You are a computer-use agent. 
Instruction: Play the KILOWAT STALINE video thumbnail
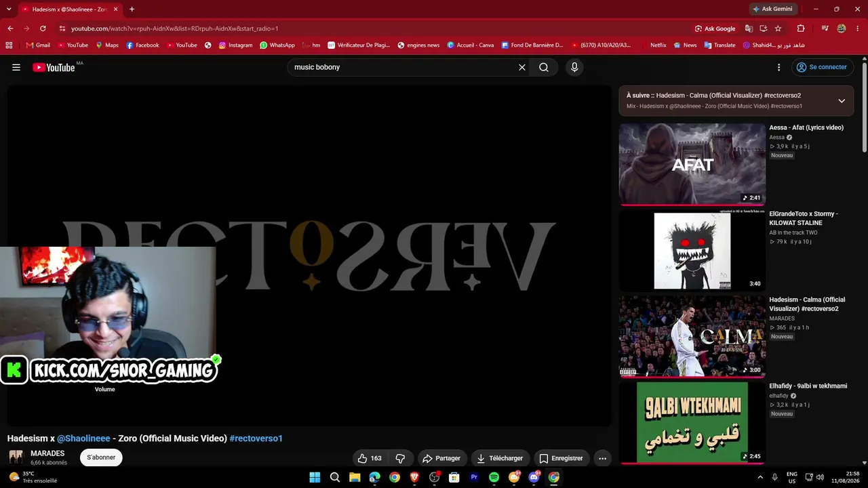coord(692,250)
